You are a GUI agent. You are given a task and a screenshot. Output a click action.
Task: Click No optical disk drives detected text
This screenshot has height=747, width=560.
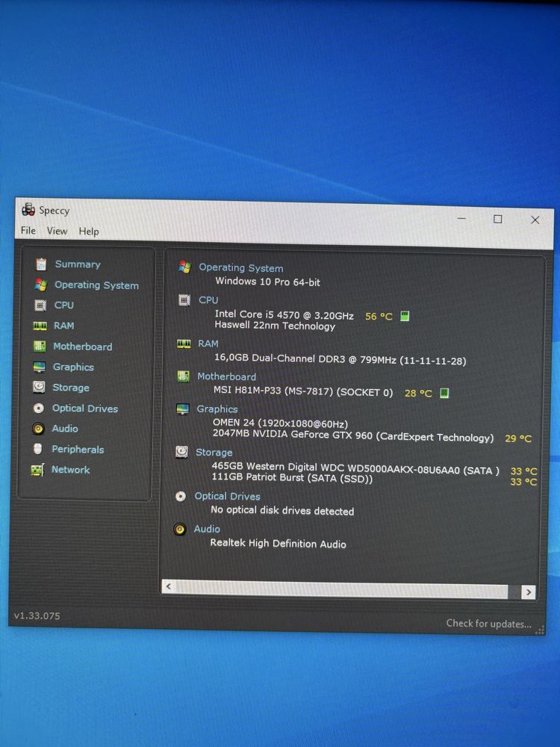pyautogui.click(x=282, y=510)
